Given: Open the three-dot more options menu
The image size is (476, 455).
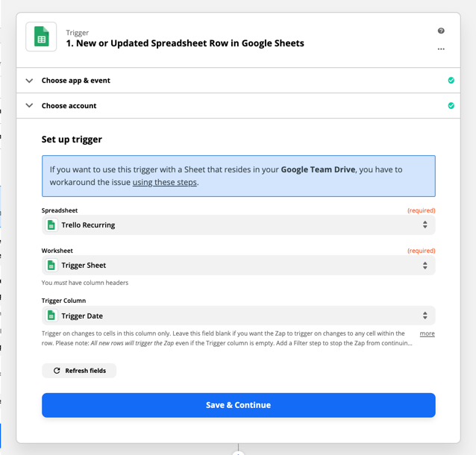Looking at the screenshot, I should click(441, 49).
